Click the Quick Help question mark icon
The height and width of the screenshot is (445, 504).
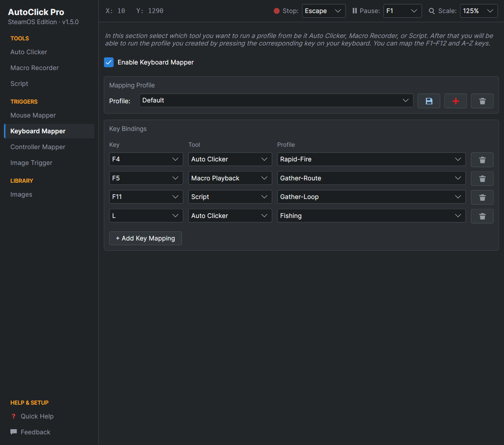click(13, 416)
